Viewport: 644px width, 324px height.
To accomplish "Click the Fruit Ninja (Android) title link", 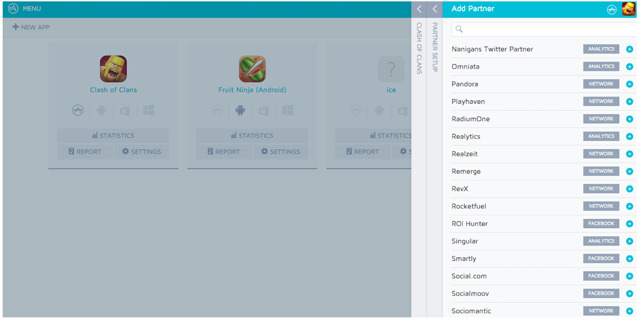I will point(252,90).
